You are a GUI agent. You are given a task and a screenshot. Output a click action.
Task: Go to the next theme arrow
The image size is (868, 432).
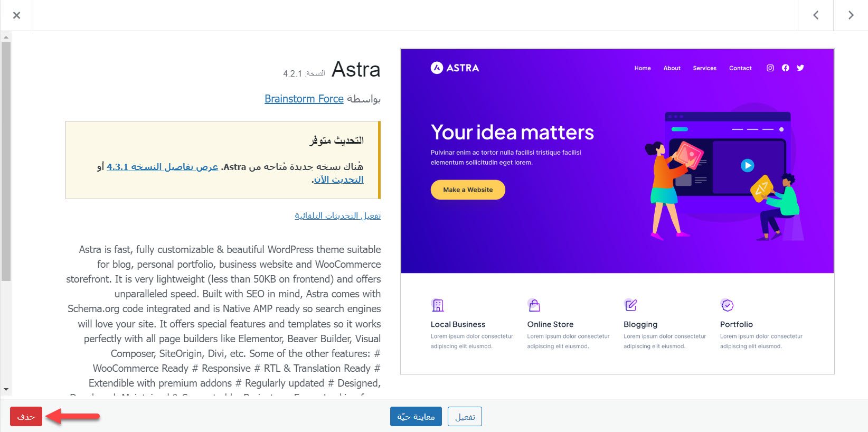[851, 15]
